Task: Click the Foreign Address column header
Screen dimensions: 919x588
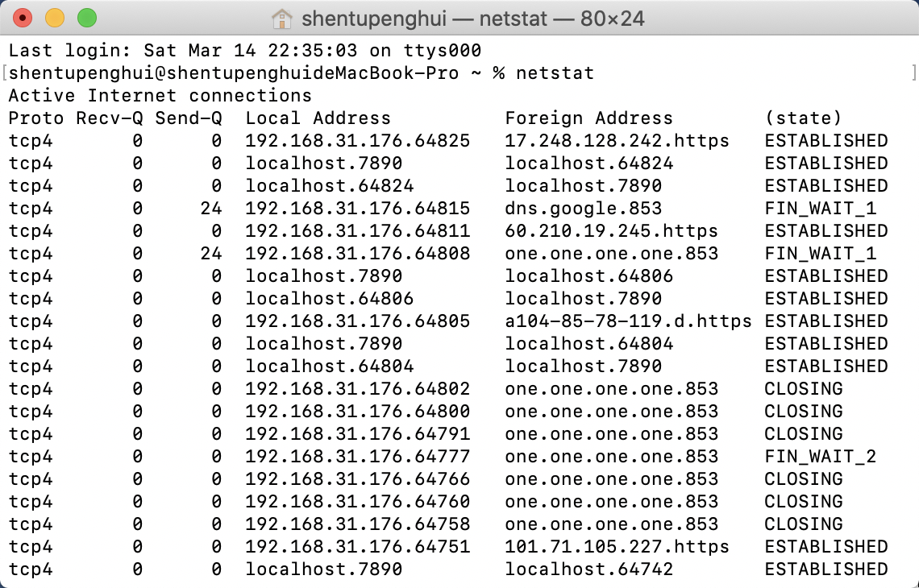Action: (588, 118)
